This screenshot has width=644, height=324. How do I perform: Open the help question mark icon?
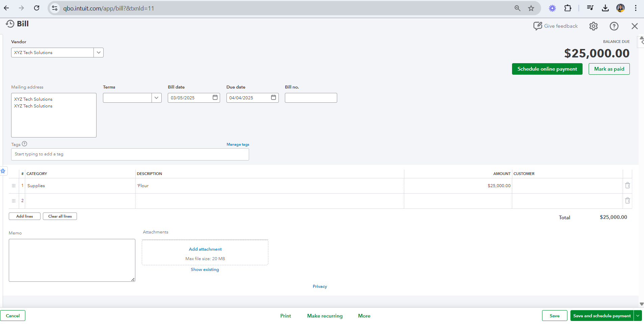[x=614, y=26]
